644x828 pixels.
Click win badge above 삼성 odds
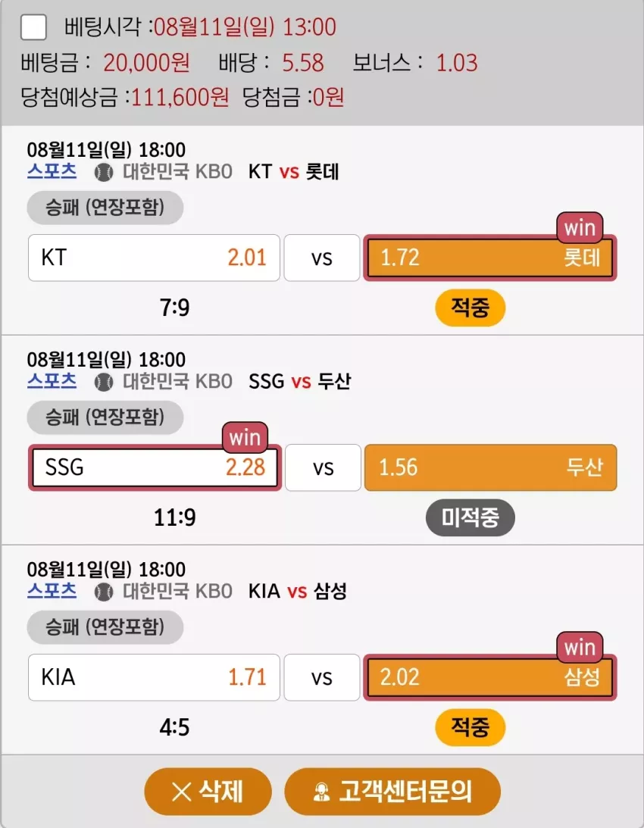click(x=580, y=647)
